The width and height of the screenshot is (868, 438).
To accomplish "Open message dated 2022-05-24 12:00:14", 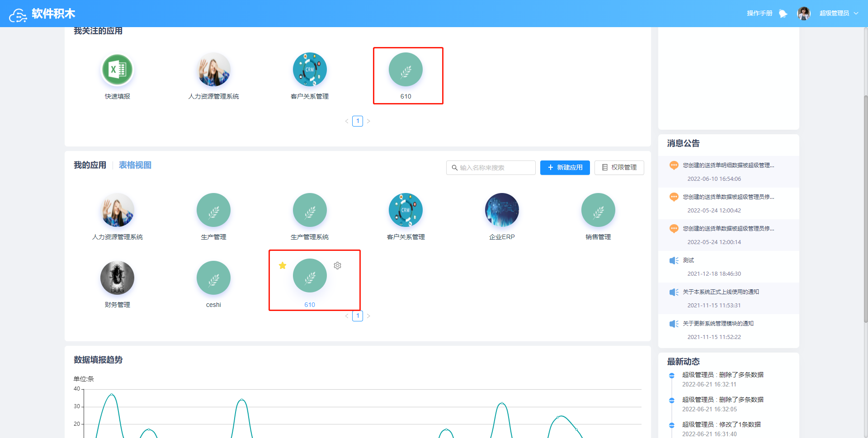I will [728, 235].
